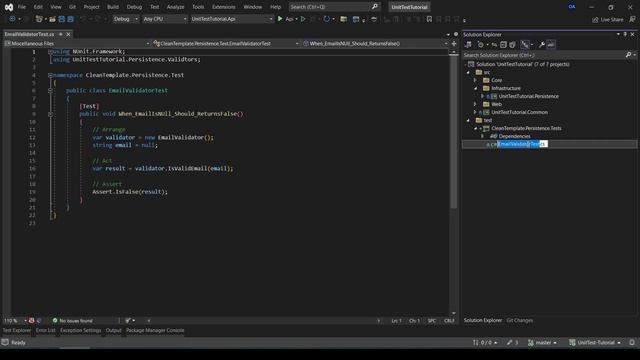Click Solution Explorer switch views icon

click(468, 44)
